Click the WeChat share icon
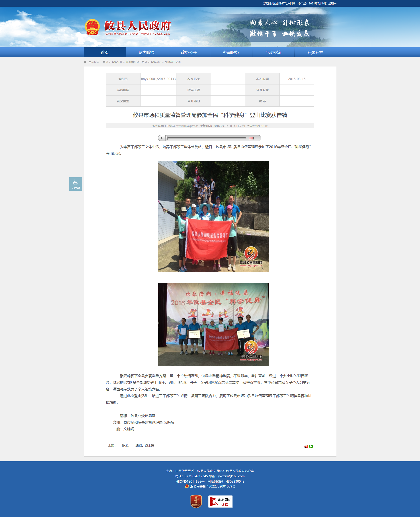 311,446
